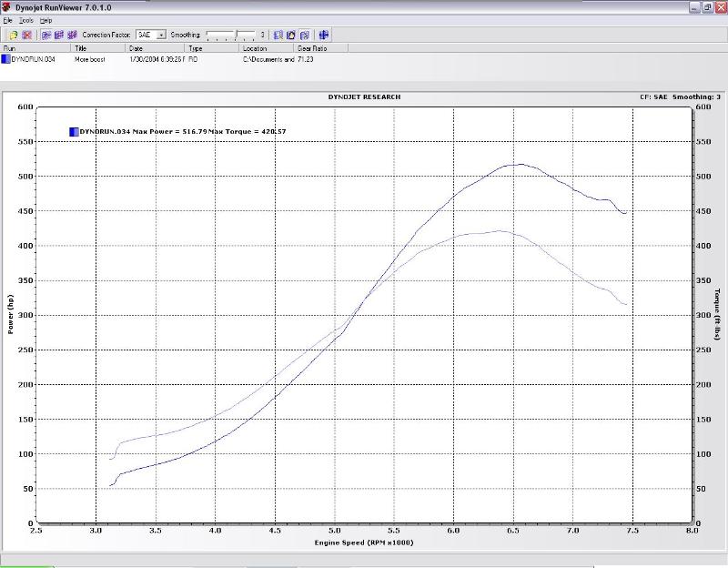Select the DYNORUN.034 row in the run list
This screenshot has height=568, width=728.
(32, 58)
